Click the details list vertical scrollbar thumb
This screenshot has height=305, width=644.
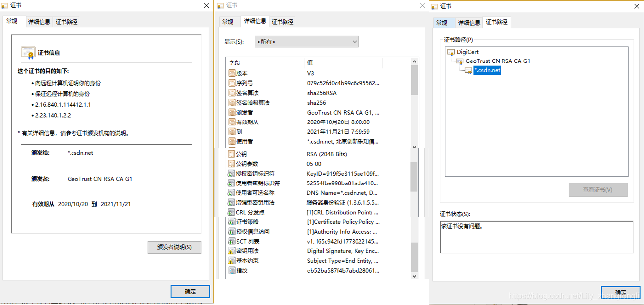[x=415, y=80]
